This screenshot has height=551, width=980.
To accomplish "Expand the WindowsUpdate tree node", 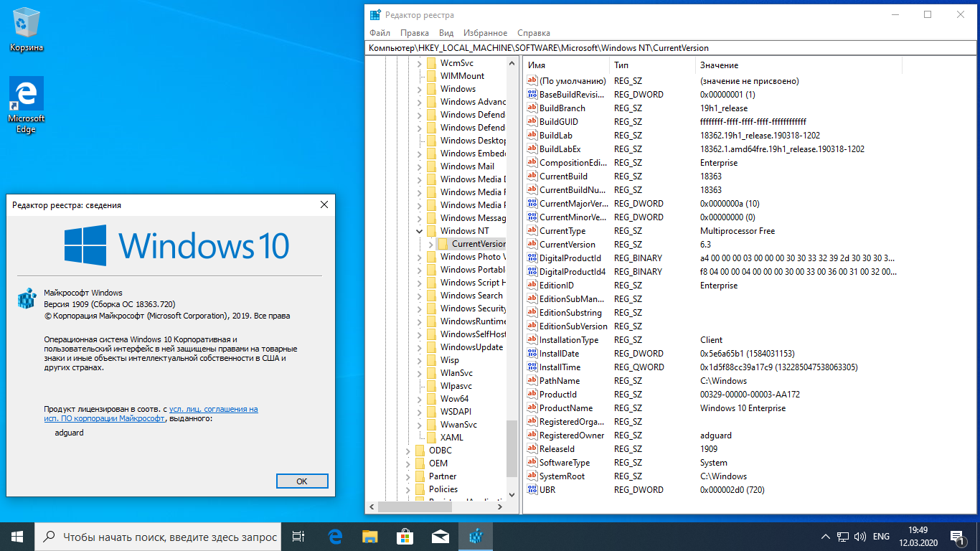I will click(420, 347).
